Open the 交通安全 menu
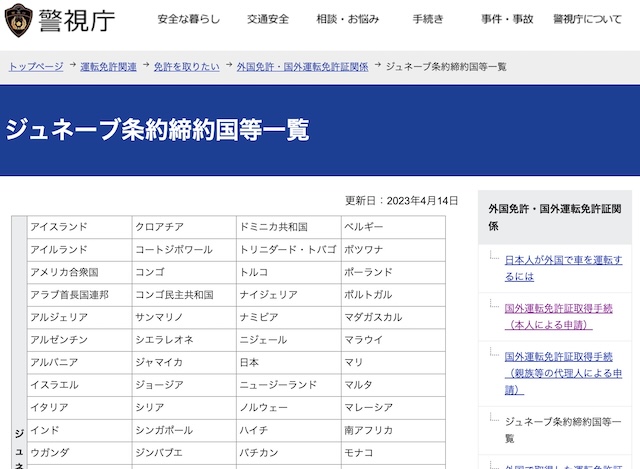Image resolution: width=640 pixels, height=469 pixels. pos(268,19)
